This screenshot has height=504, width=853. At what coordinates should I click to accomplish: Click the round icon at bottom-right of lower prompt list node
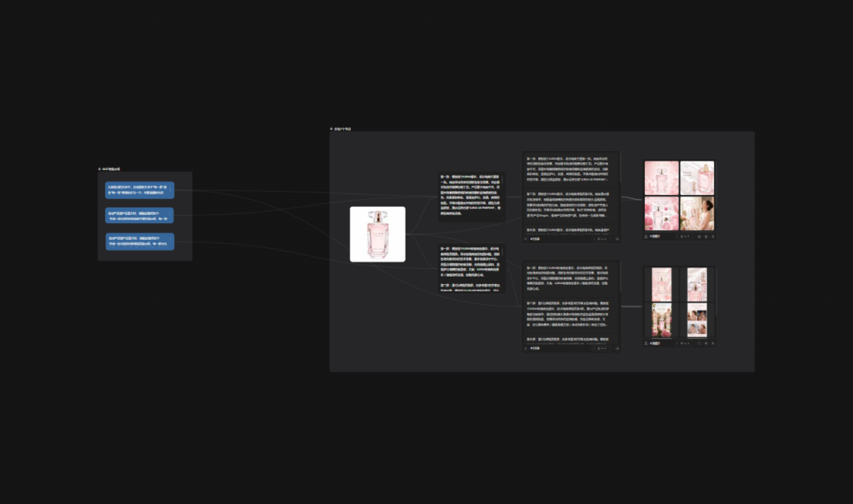tap(617, 348)
